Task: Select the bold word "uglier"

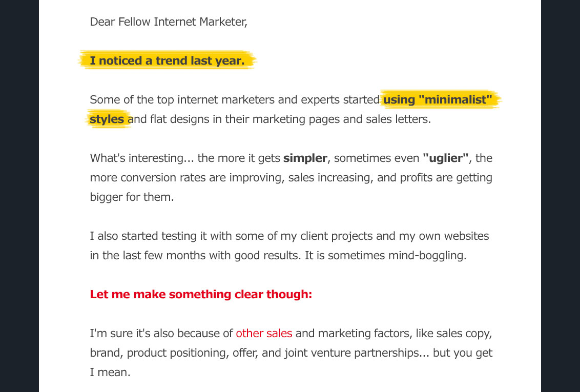Action: [446, 158]
